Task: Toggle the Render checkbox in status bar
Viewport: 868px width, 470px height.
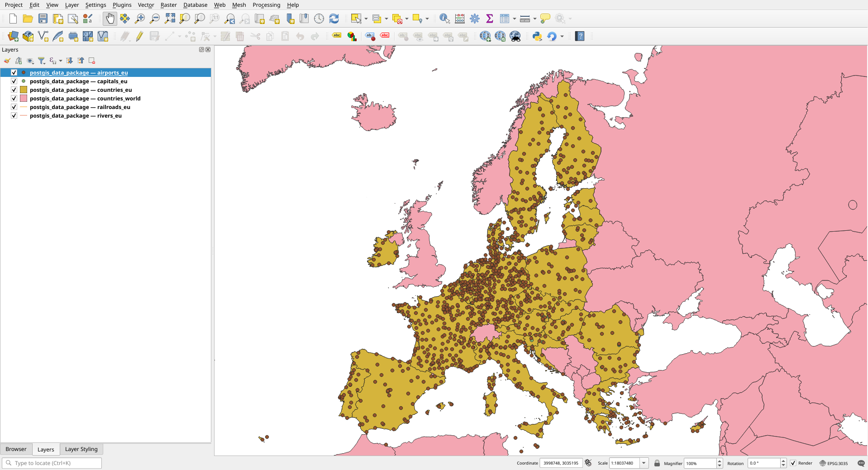Action: pos(793,463)
